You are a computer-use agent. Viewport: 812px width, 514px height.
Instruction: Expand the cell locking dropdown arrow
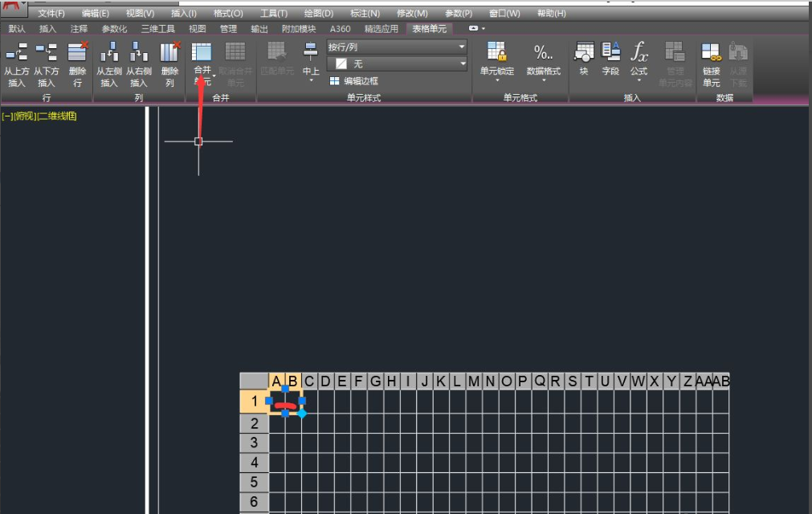pyautogui.click(x=496, y=80)
